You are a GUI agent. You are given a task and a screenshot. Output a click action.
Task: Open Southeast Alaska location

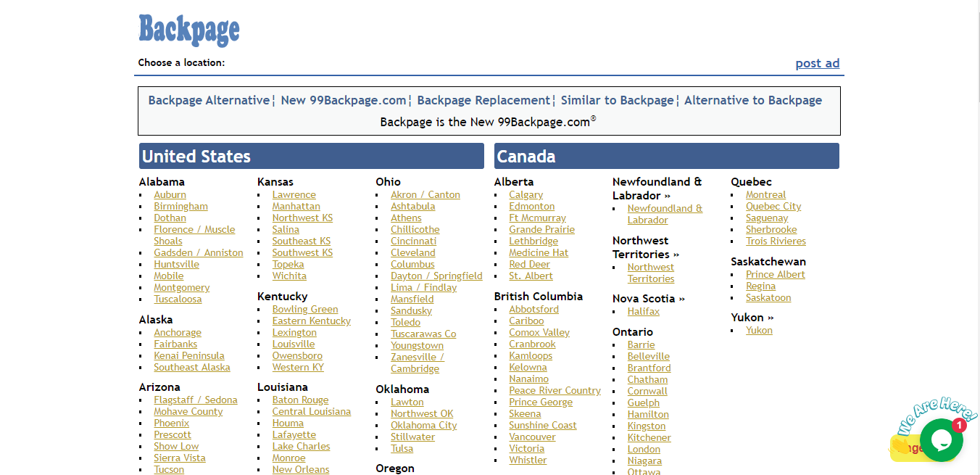pyautogui.click(x=191, y=368)
